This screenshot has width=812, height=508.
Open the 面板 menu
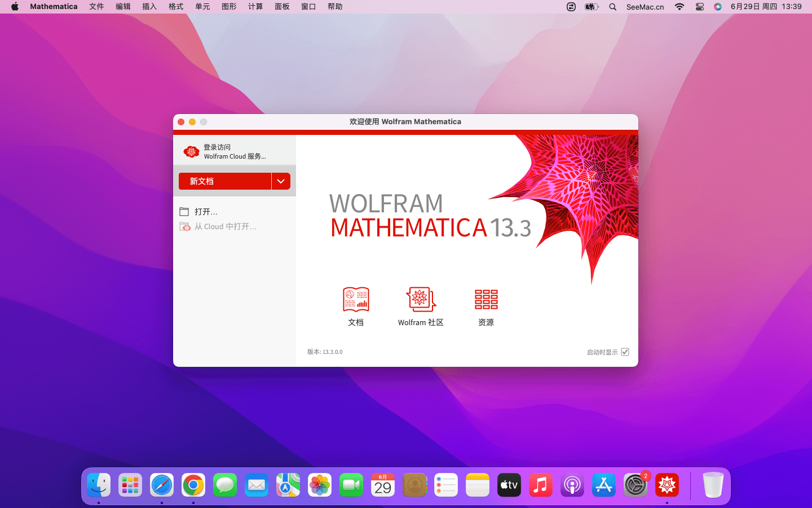click(x=282, y=7)
